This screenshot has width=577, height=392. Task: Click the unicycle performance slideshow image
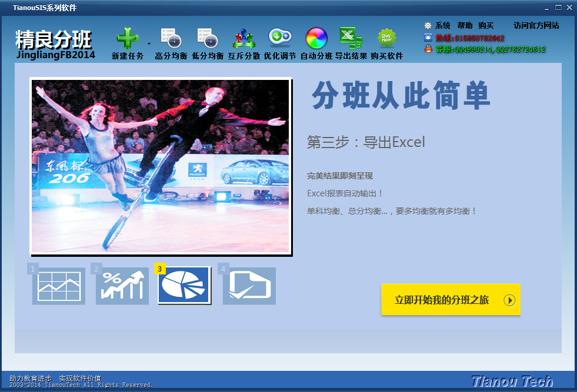tap(161, 166)
